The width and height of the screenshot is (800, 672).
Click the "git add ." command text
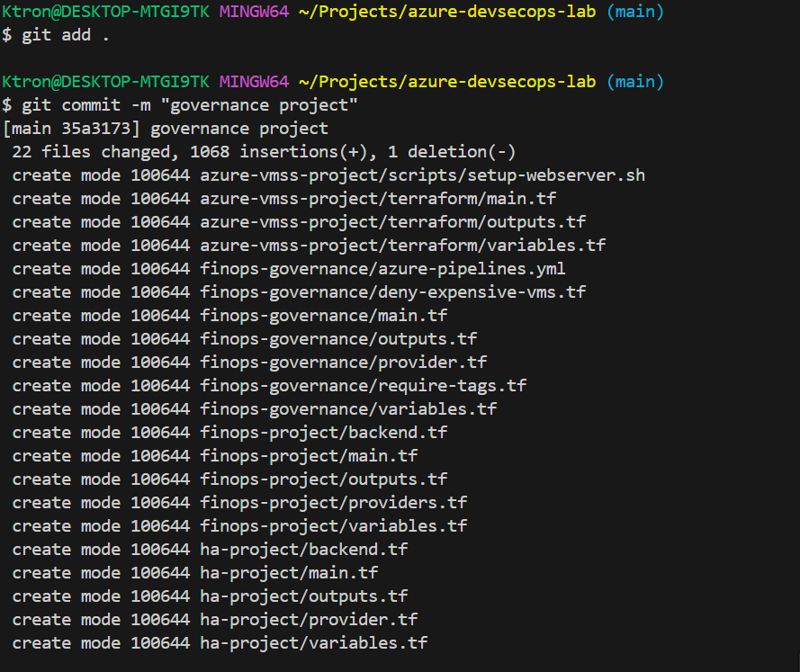click(65, 35)
